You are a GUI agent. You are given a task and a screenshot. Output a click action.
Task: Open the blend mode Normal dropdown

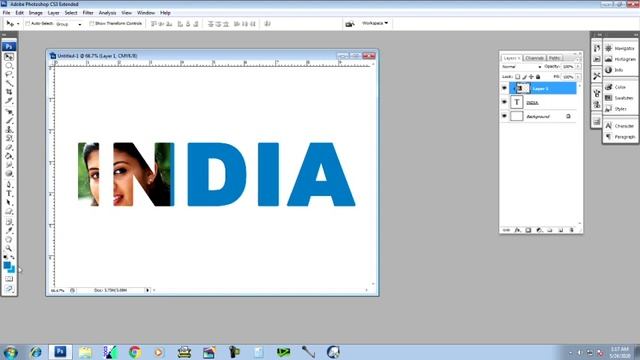521,67
